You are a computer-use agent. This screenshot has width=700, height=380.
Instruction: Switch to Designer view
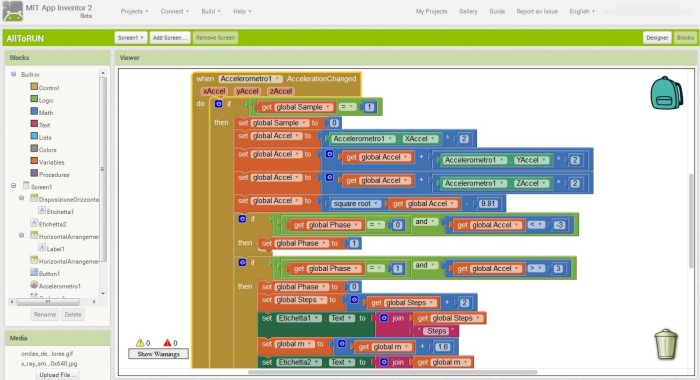click(657, 38)
